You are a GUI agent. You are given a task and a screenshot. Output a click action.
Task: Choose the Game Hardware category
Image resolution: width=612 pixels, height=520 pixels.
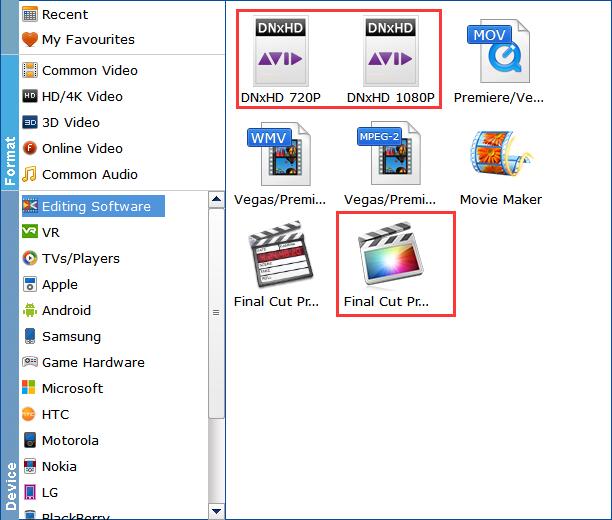(84, 363)
